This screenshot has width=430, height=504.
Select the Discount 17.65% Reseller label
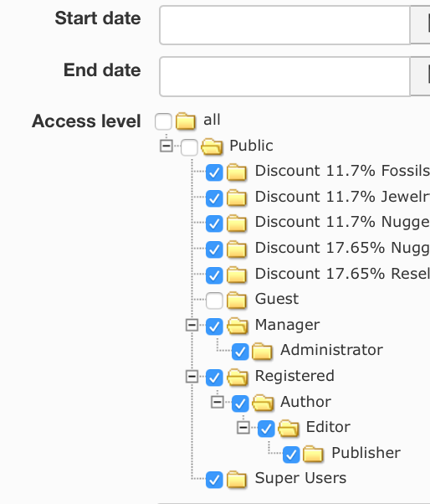tap(342, 274)
